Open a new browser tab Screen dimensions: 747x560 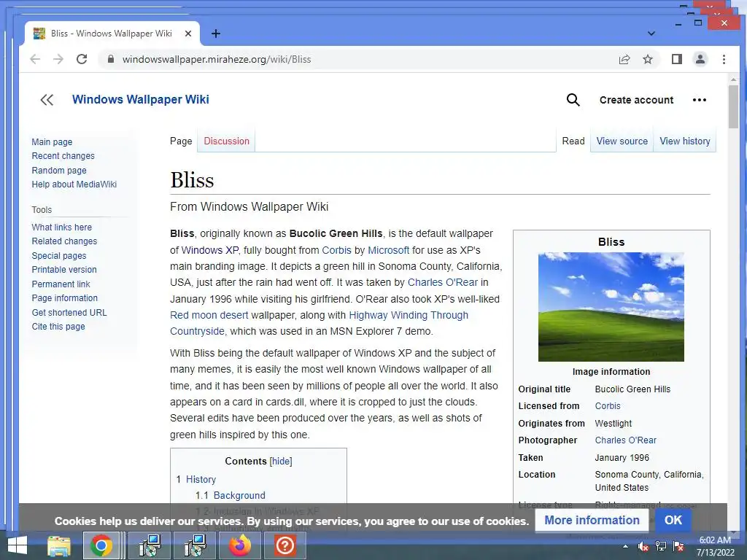216,34
